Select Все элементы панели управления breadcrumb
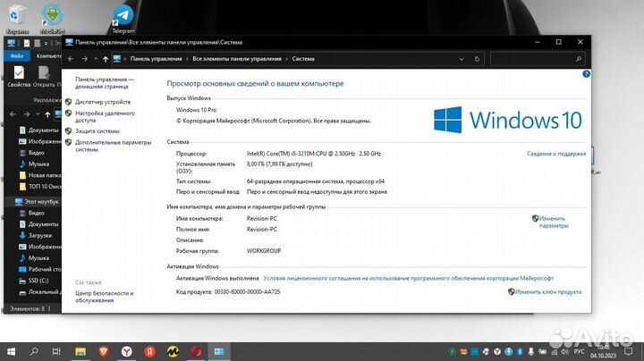644x361 pixels. [237, 59]
